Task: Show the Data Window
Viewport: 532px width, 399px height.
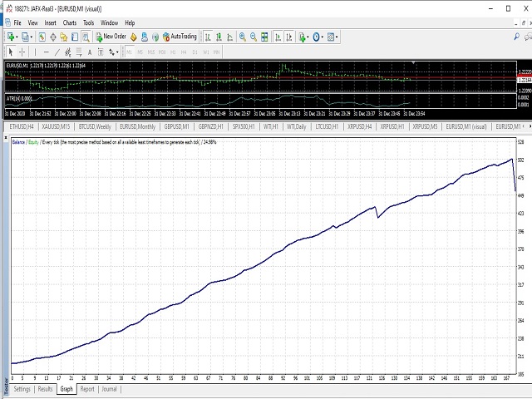Action: 53,37
